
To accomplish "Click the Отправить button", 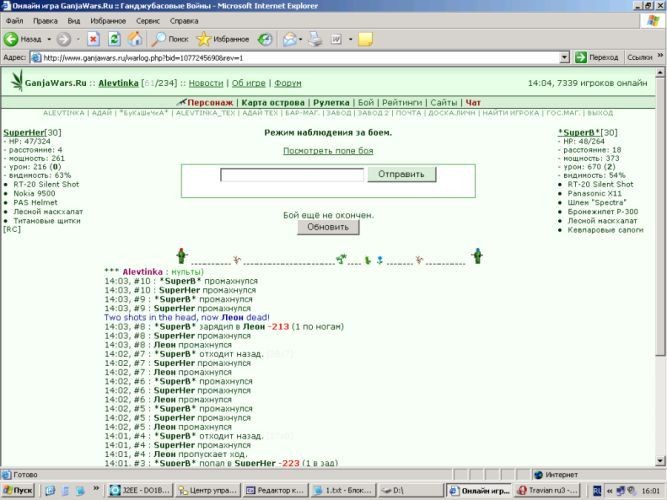I will coord(402,174).
